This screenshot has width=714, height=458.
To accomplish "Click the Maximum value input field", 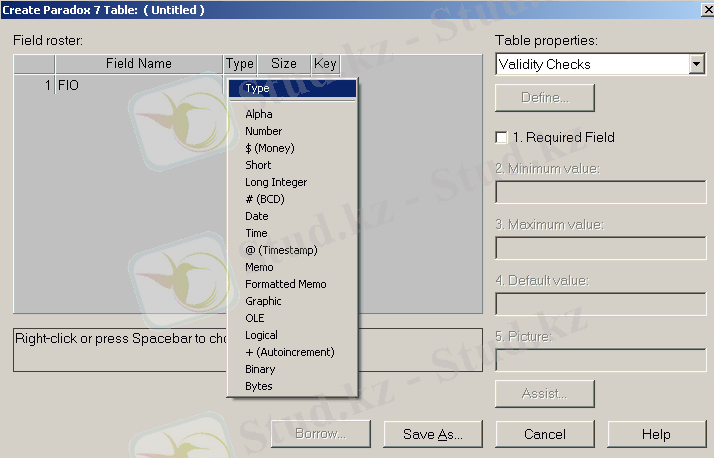I will [601, 248].
